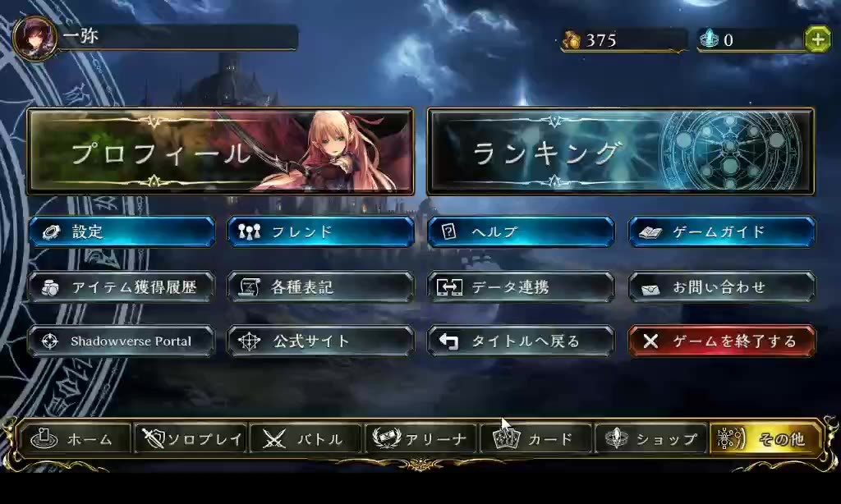Click red ゲームを終了する quit button

click(722, 341)
